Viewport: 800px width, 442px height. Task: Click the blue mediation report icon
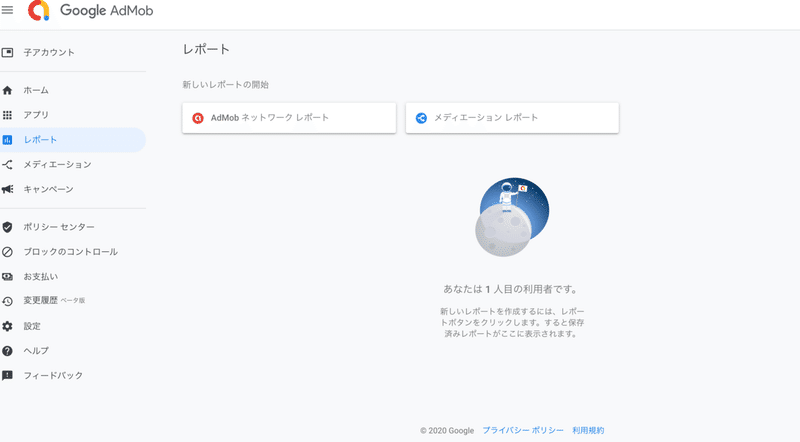point(421,118)
